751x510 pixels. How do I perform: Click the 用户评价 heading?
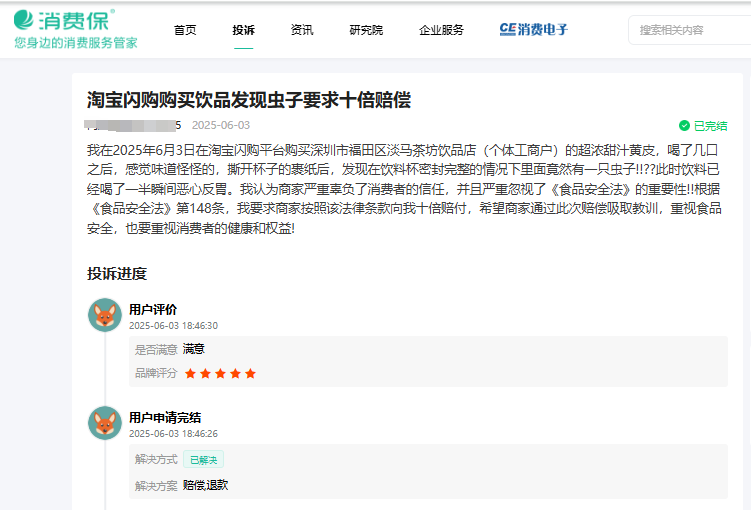click(x=153, y=309)
